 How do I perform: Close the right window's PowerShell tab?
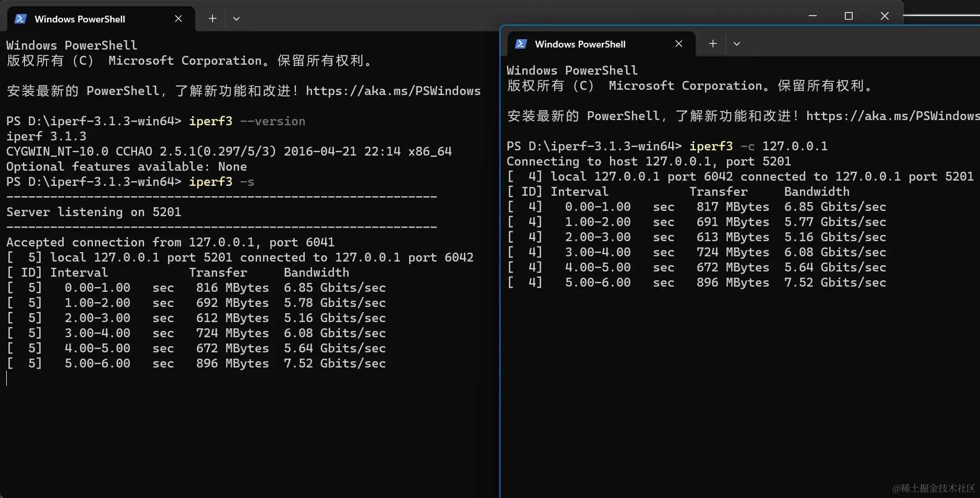[679, 44]
